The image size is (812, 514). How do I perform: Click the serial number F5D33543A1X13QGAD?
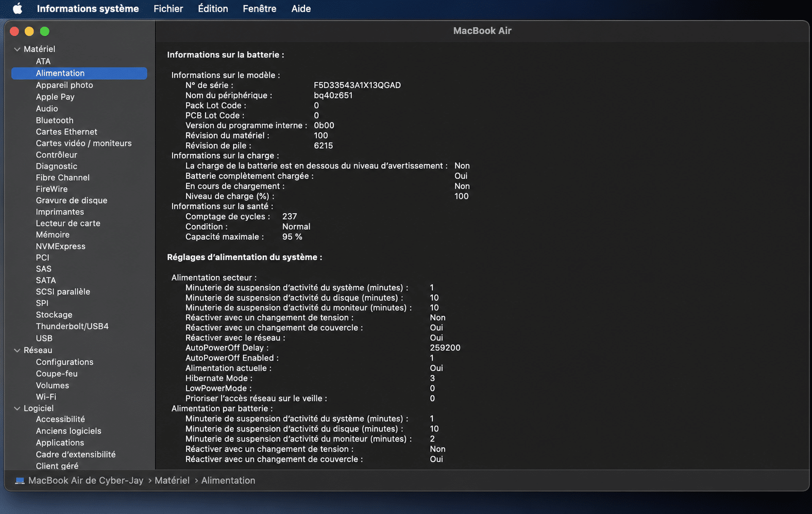tap(357, 85)
